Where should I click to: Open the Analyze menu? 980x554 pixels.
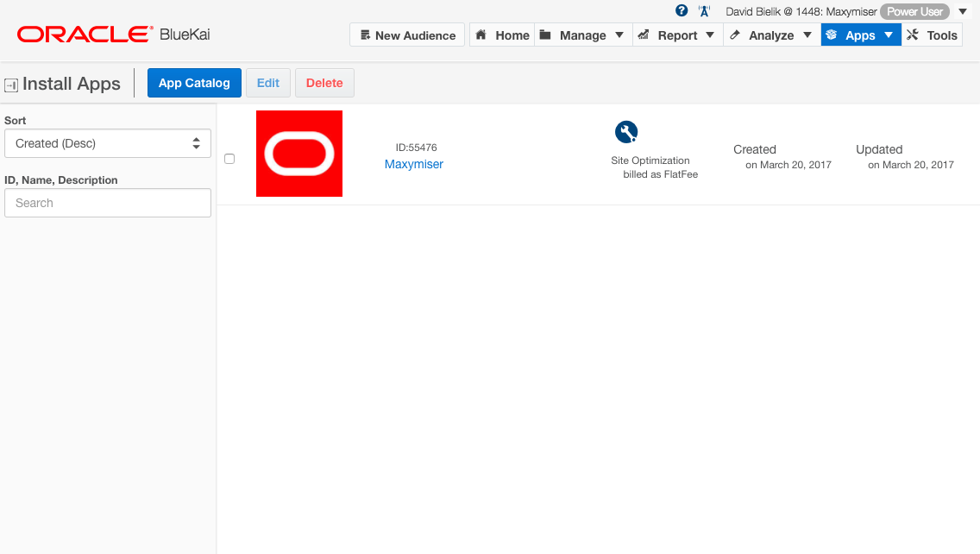tap(771, 35)
